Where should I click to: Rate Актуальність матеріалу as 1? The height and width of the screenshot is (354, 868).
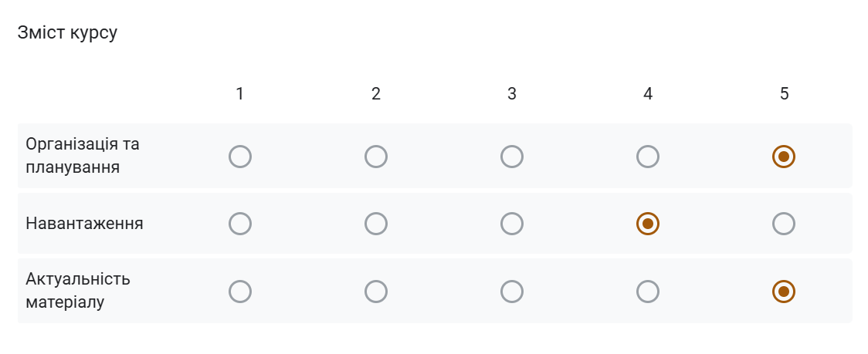pos(239,292)
